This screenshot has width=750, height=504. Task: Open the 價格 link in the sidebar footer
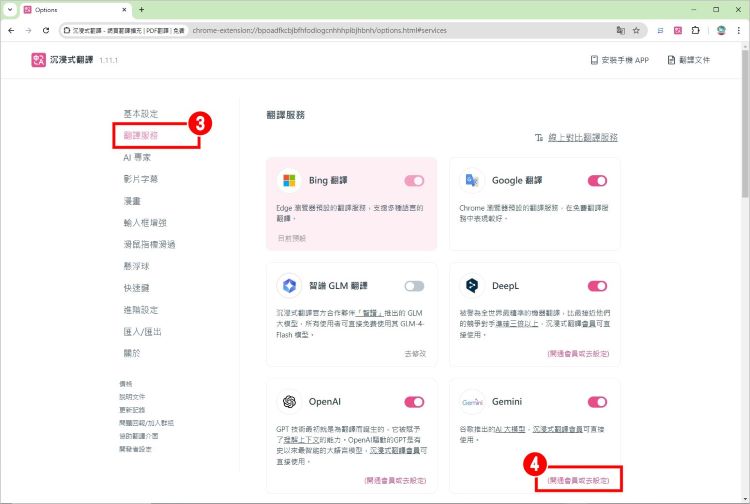point(126,383)
